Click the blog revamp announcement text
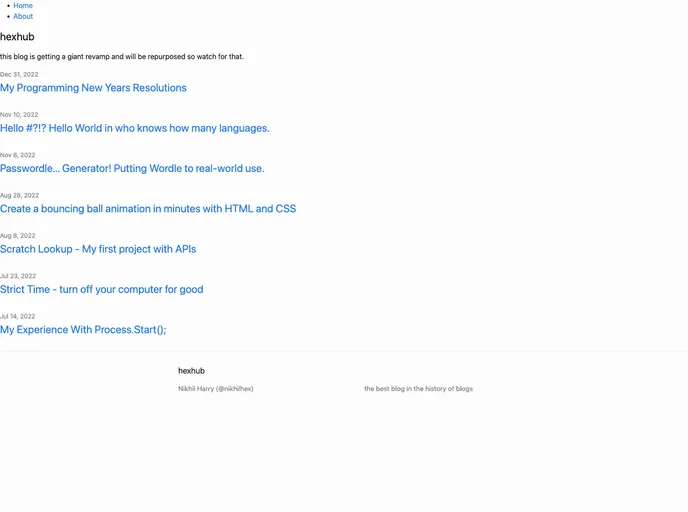 [x=121, y=57]
